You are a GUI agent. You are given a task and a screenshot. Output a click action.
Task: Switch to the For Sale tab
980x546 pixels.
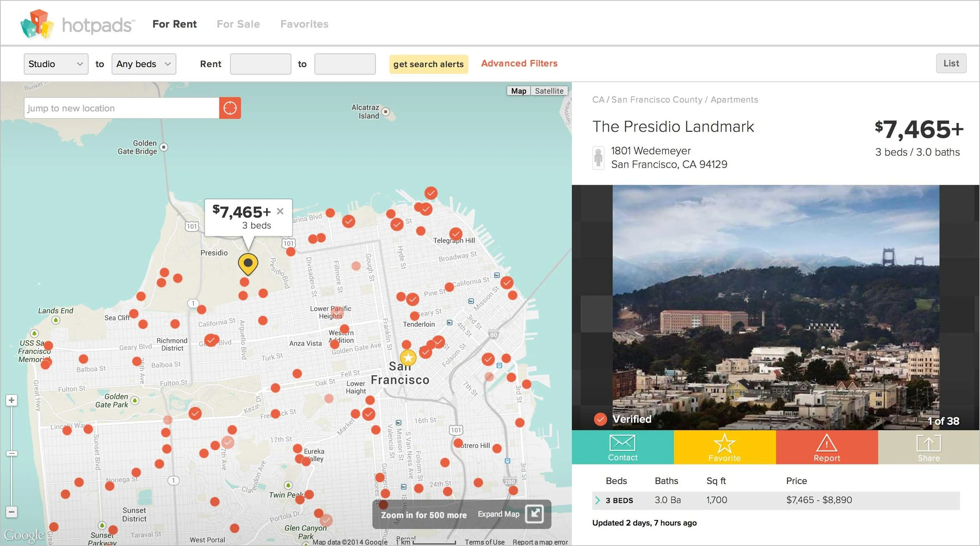238,24
